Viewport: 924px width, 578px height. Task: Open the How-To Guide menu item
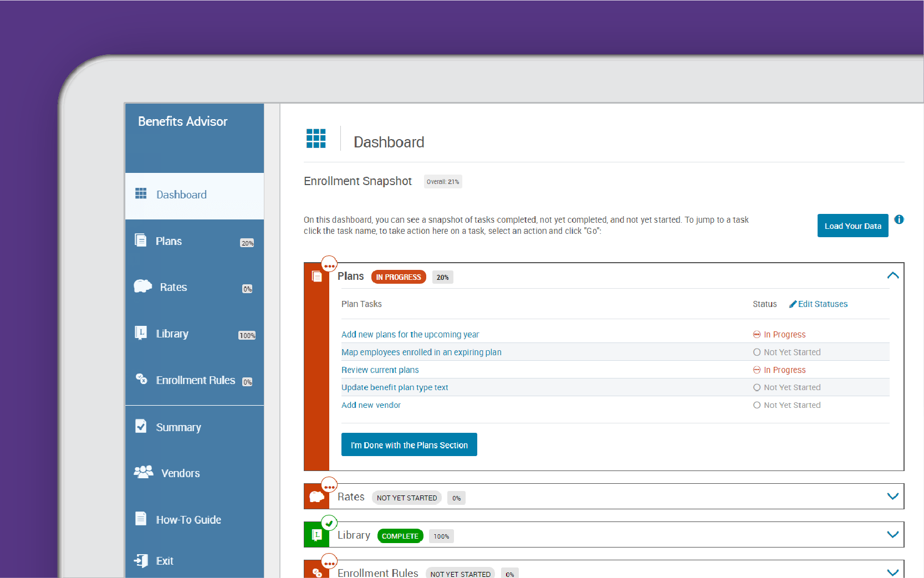[x=195, y=520]
